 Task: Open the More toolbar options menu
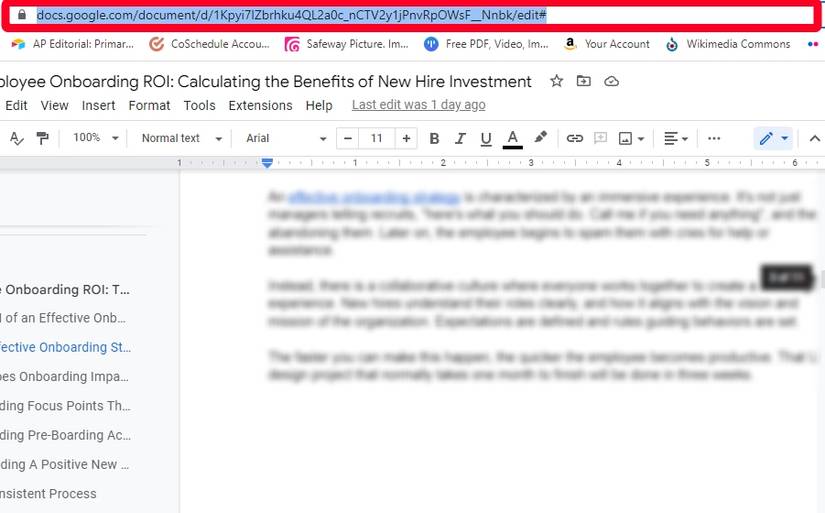(714, 138)
